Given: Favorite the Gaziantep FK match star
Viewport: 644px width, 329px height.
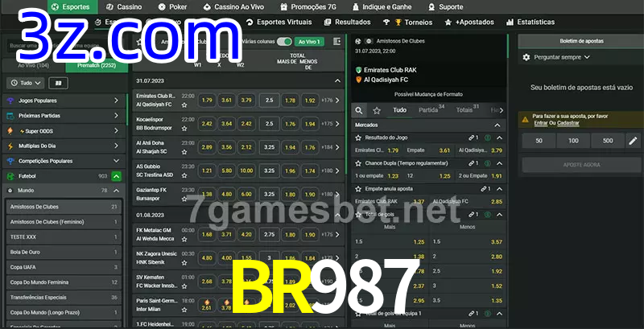Looking at the screenshot, I should click(x=184, y=199).
